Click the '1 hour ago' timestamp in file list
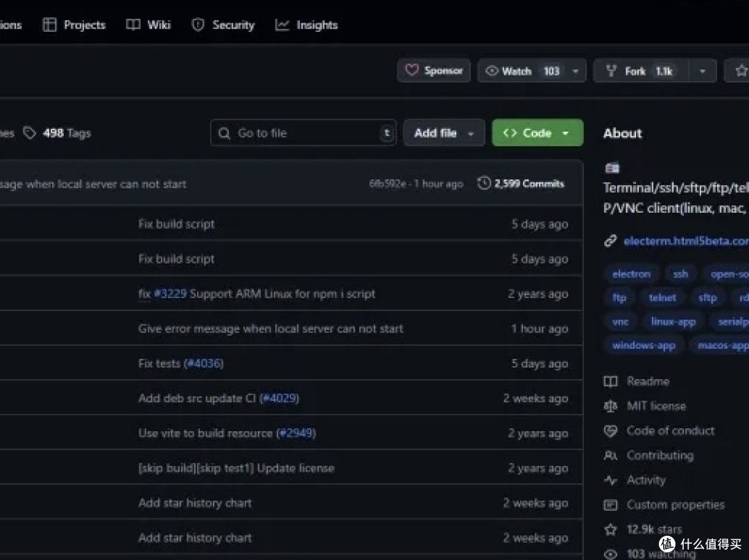749x560 pixels. point(540,329)
